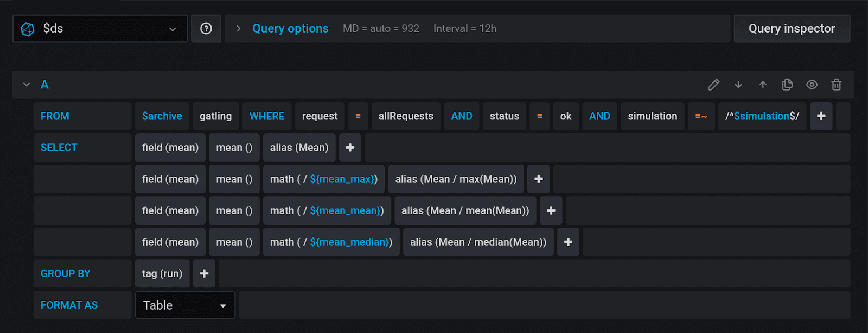Click the request tag key
868x333 pixels.
coord(320,116)
